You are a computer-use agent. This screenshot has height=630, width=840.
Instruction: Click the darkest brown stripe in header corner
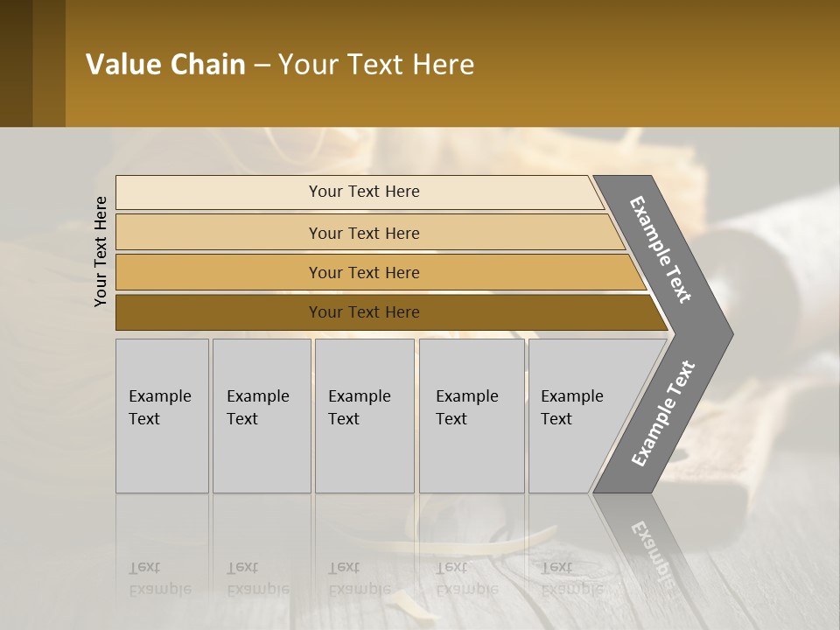click(16, 63)
